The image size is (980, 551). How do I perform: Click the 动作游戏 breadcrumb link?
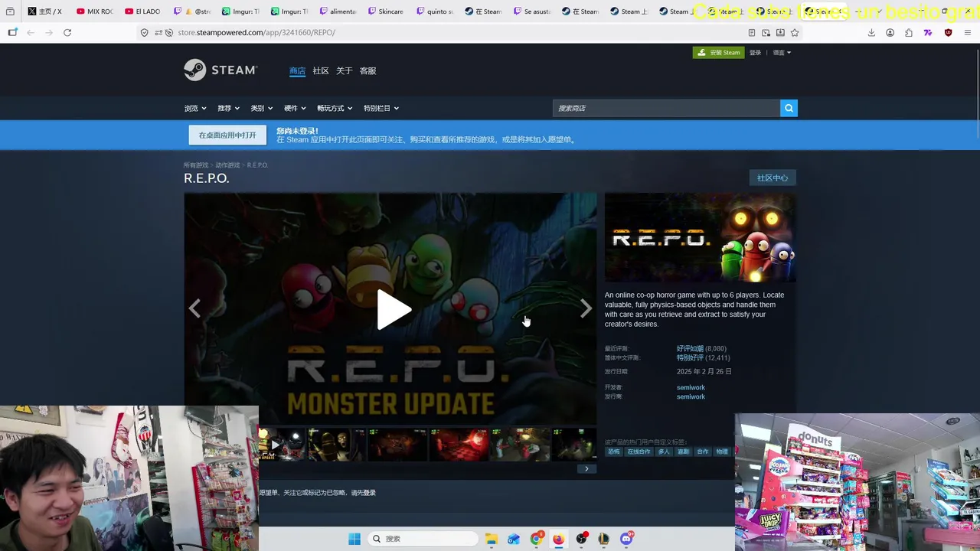click(227, 165)
